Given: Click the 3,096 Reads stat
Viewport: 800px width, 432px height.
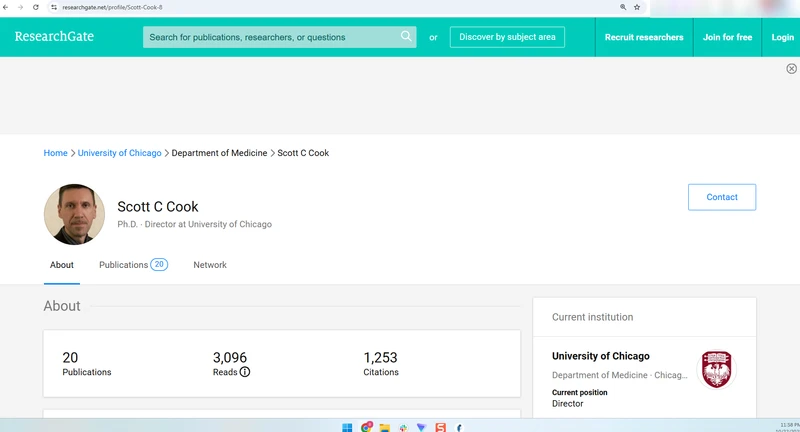Looking at the screenshot, I should tap(231, 364).
